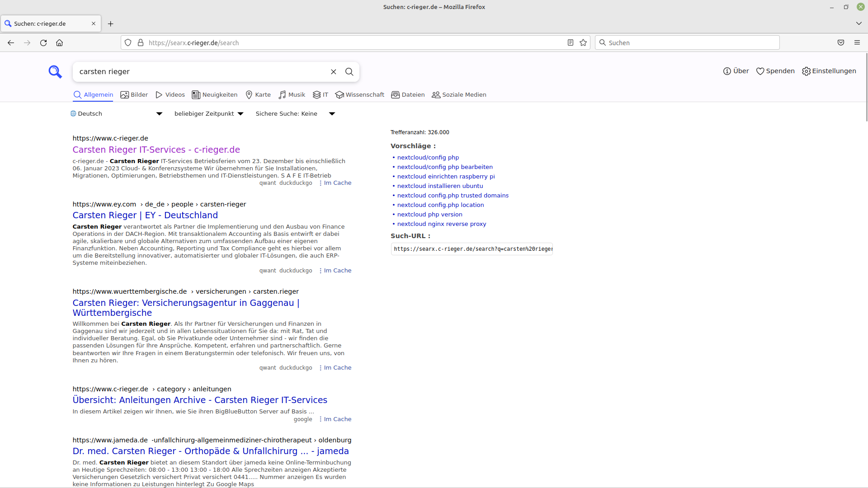Show site security via the padlock icon
Image resolution: width=868 pixels, height=488 pixels.
coord(141,42)
